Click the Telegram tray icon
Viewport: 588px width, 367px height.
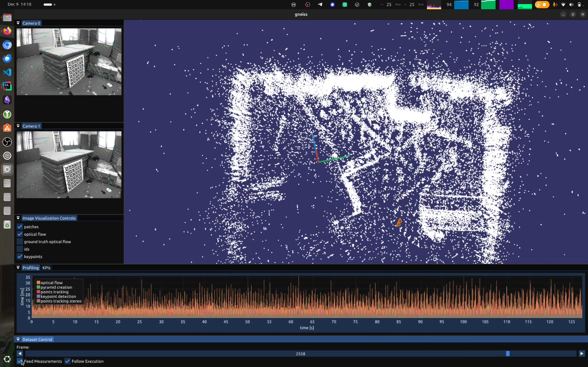(320, 5)
